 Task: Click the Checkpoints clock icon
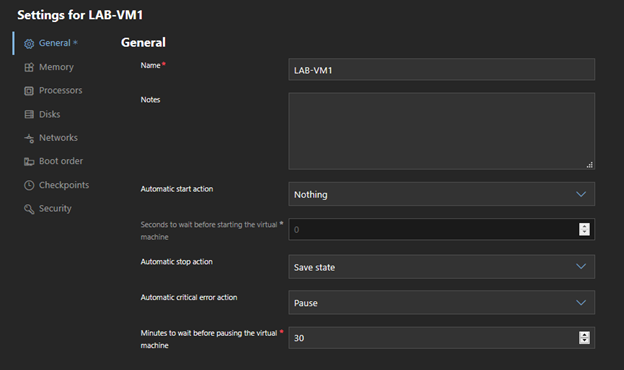click(x=29, y=185)
